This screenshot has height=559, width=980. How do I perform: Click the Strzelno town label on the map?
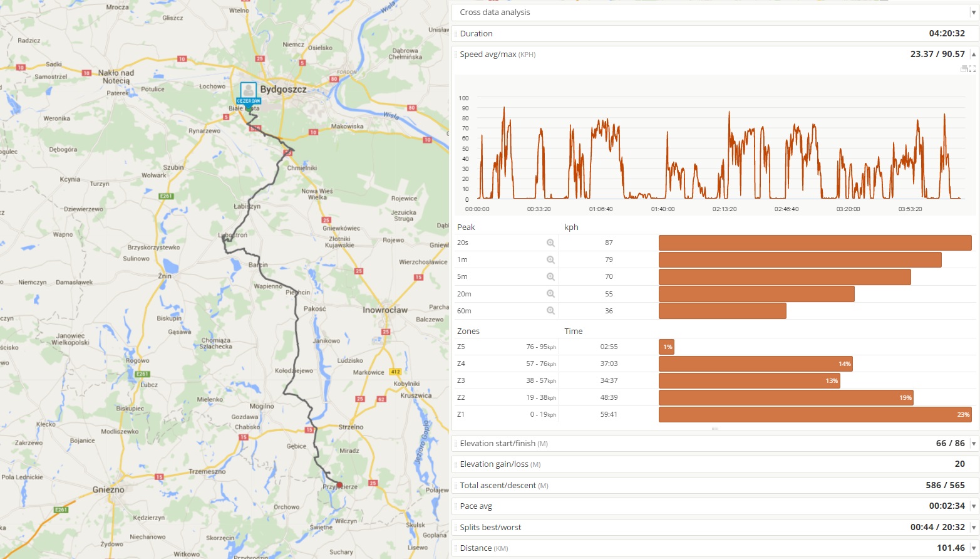[x=351, y=427]
